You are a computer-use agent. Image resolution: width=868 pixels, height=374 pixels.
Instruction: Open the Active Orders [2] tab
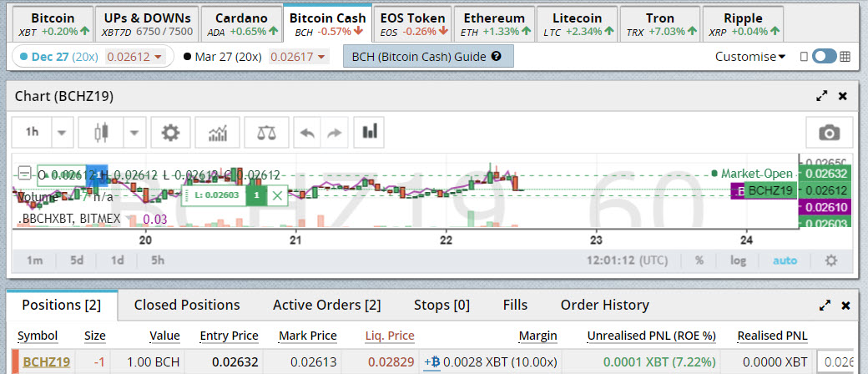coord(326,306)
